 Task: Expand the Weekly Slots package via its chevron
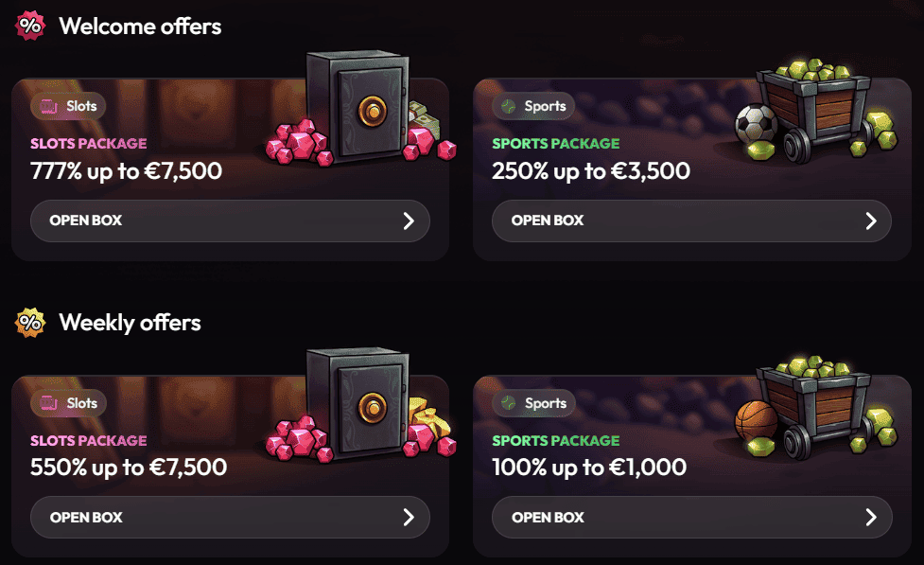click(409, 518)
